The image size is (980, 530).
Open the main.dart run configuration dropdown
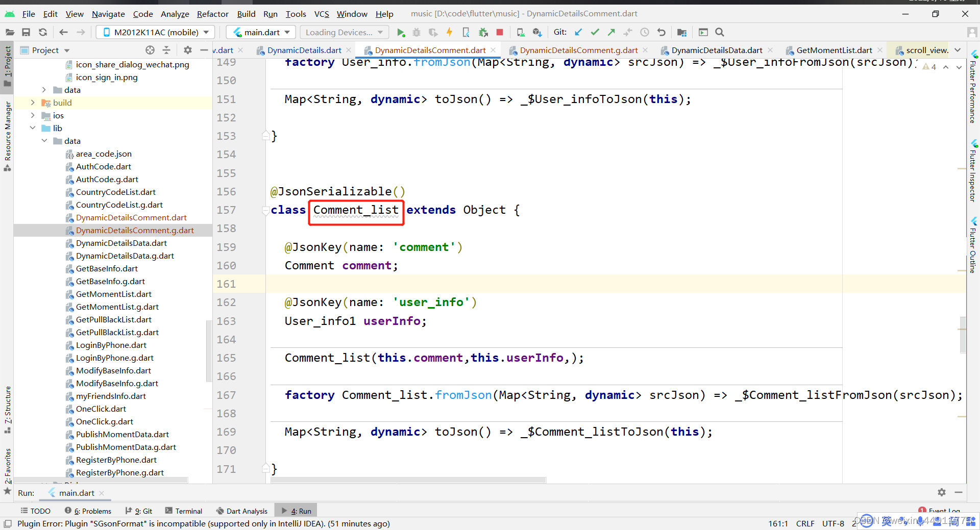(x=261, y=32)
